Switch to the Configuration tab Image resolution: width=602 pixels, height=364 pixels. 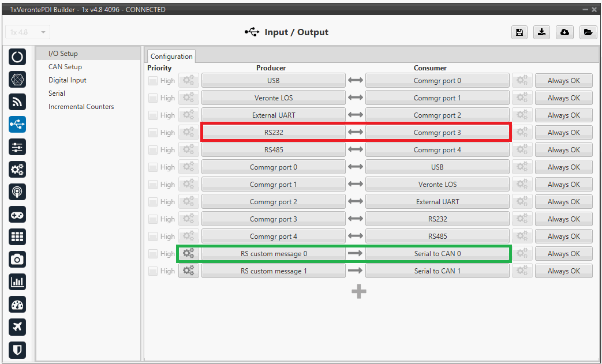(171, 57)
